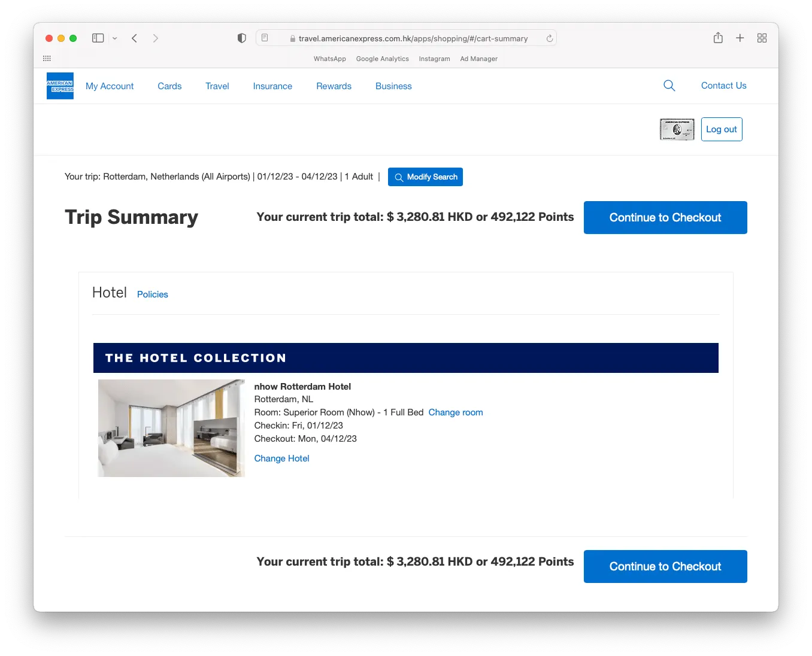This screenshot has width=812, height=656.
Task: Click the nhow Rotterdam Hotel name
Action: 302,387
